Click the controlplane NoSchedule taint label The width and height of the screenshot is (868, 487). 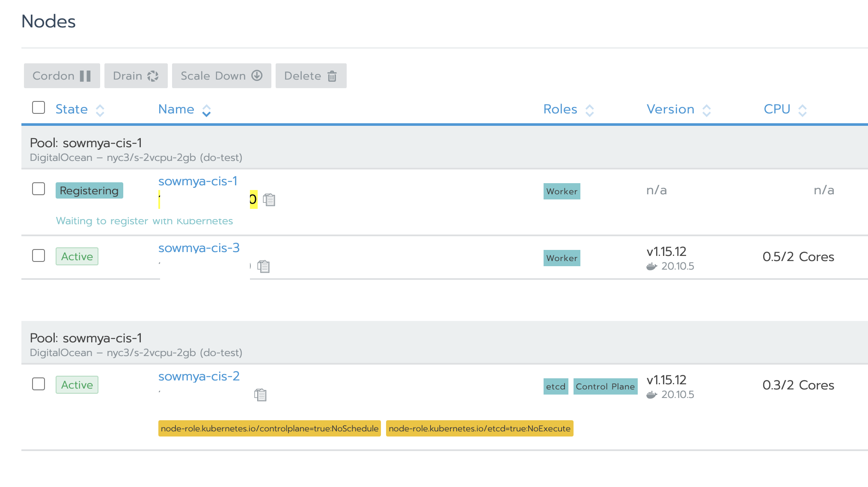pyautogui.click(x=269, y=428)
